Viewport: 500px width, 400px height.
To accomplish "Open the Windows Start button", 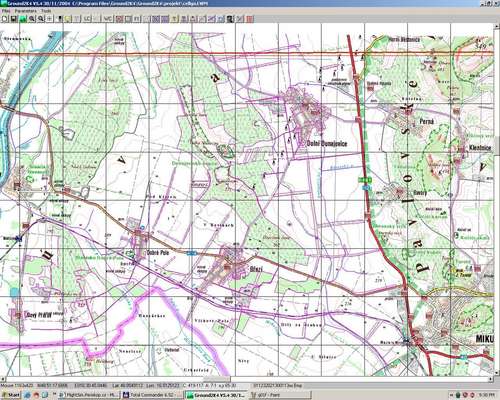I will pos(10,395).
